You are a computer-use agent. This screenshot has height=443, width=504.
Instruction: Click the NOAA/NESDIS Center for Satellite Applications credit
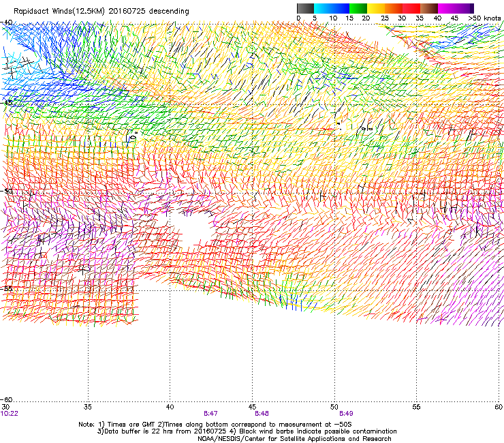point(294,439)
